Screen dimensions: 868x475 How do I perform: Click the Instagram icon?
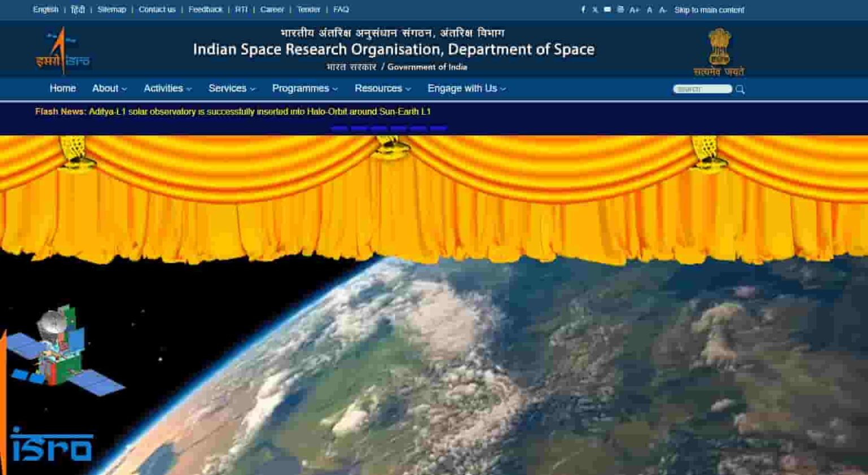pyautogui.click(x=620, y=9)
